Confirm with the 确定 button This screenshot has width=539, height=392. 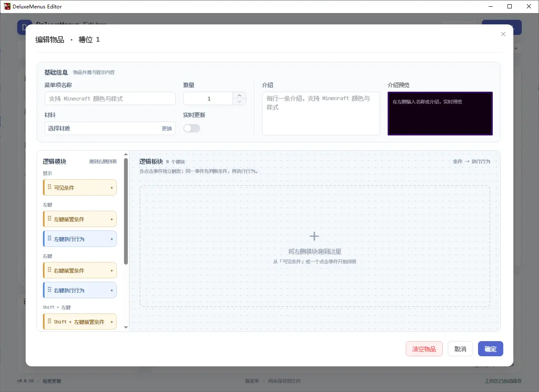pos(491,349)
